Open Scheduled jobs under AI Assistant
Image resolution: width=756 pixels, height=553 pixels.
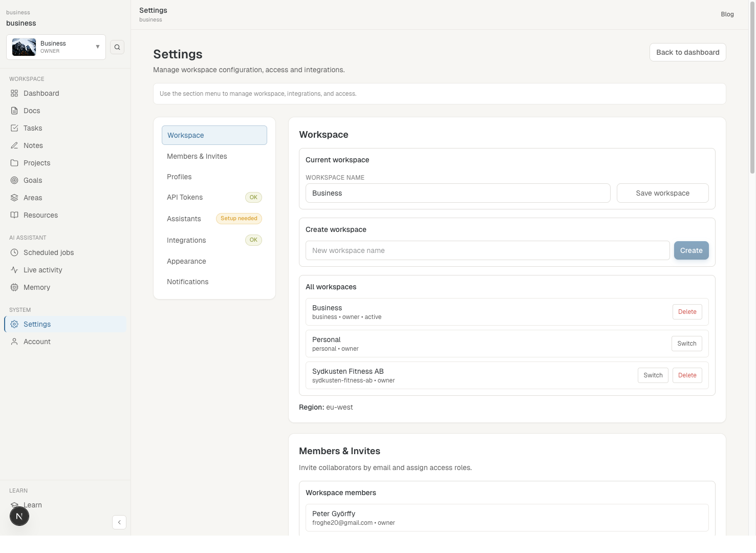tap(49, 252)
